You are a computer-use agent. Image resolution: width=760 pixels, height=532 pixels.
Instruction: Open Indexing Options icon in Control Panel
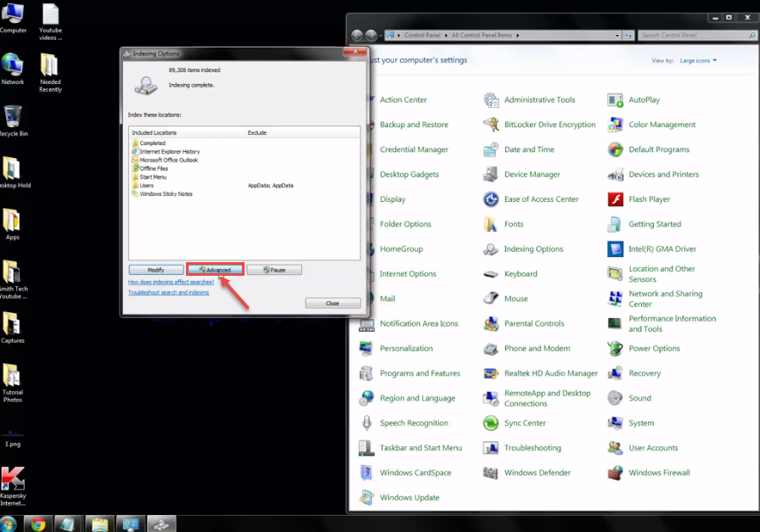[491, 249]
